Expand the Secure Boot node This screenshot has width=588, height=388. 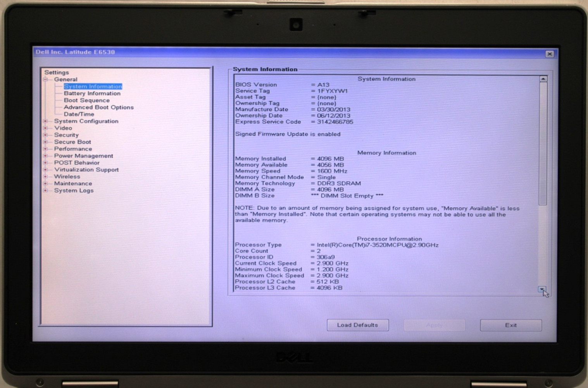pos(46,142)
